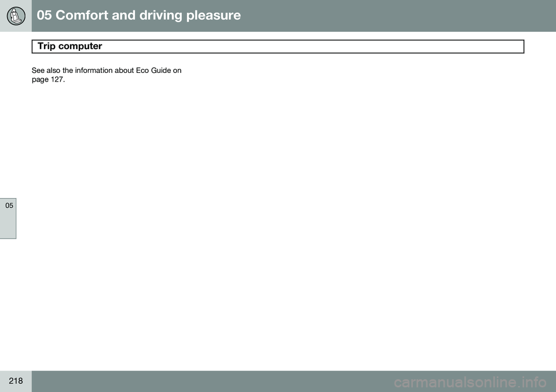This screenshot has width=556, height=392.
Task: Click the 'See also the information about Eco Guide' text
Action: 102,70
